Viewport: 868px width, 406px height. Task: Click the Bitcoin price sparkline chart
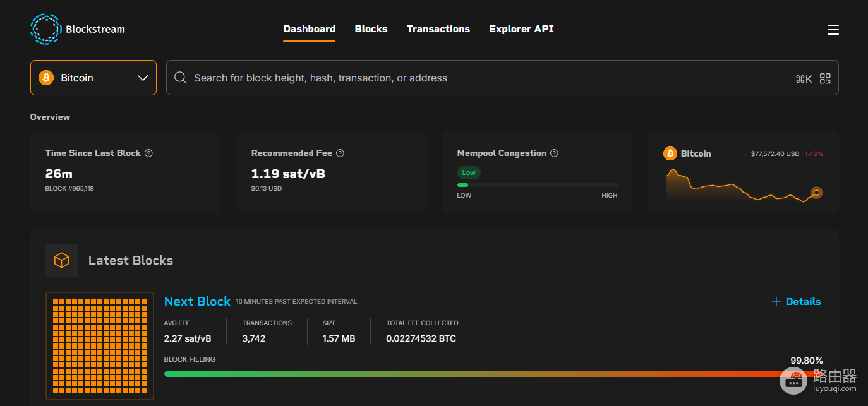pos(744,185)
